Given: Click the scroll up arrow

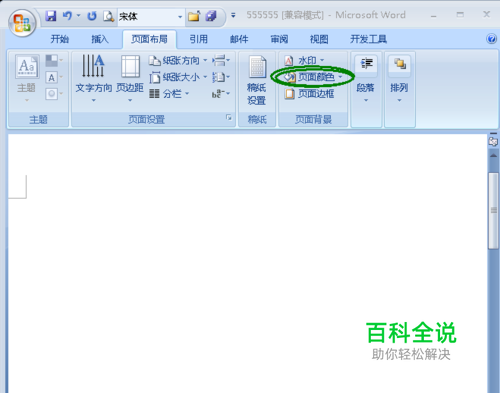Looking at the screenshot, I should (494, 155).
